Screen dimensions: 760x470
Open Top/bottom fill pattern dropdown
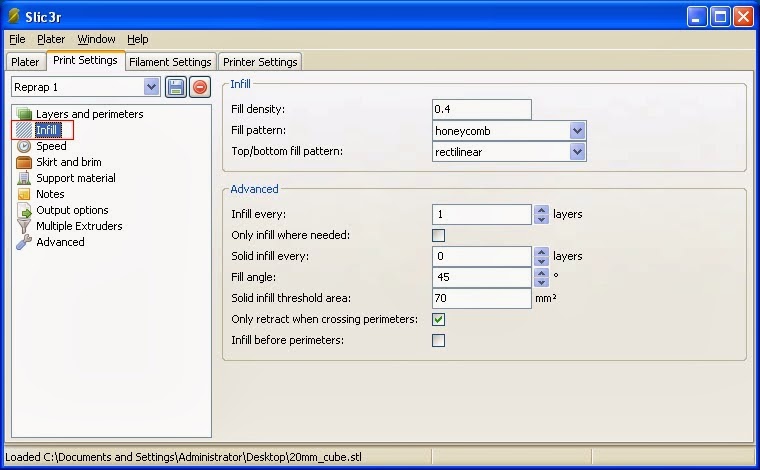(577, 152)
